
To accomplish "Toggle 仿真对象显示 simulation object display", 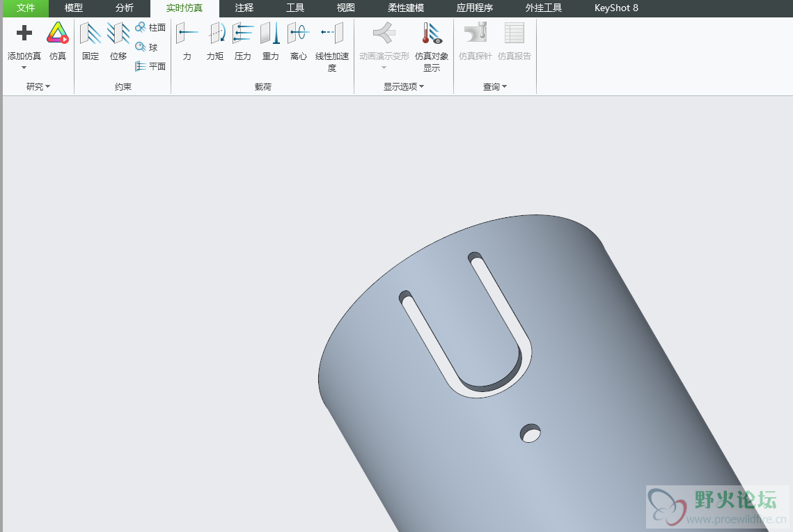I will coord(432,33).
